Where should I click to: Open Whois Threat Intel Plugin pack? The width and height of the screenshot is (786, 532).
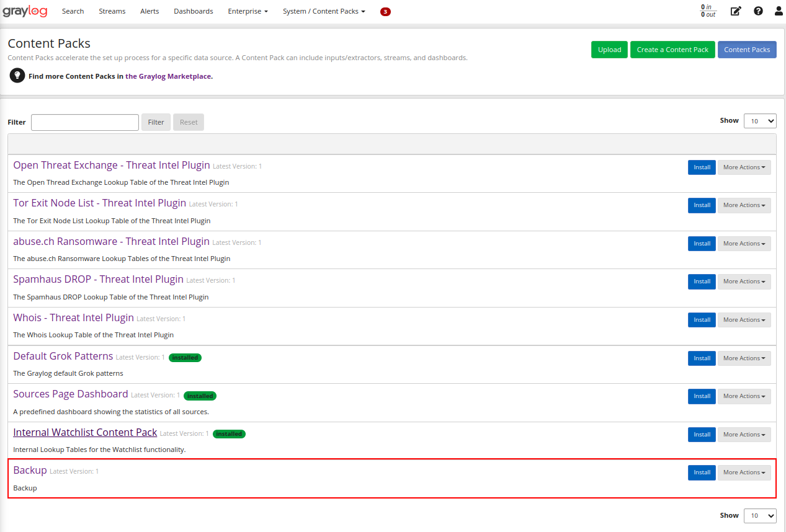[73, 318]
